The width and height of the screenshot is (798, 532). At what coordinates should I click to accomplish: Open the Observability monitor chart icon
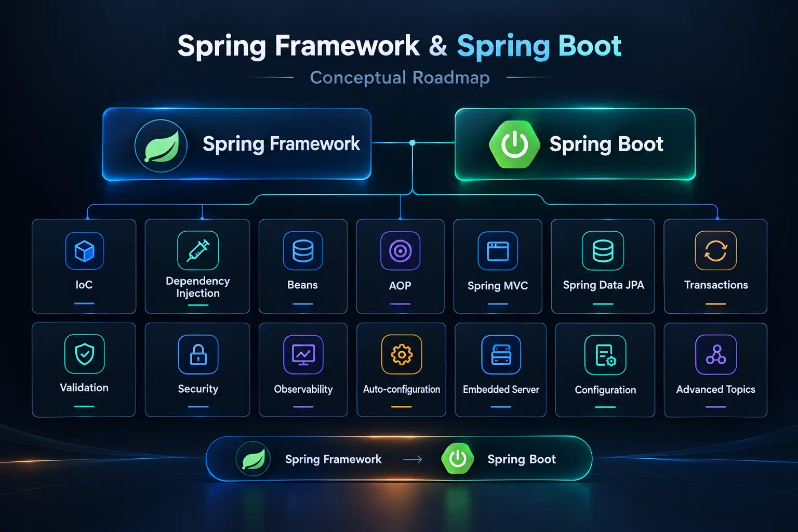303,354
